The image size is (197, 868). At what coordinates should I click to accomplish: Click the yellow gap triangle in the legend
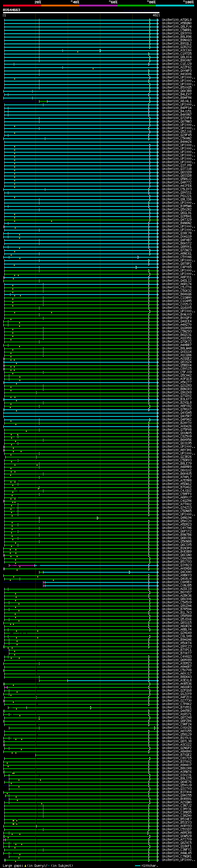pos(25,866)
